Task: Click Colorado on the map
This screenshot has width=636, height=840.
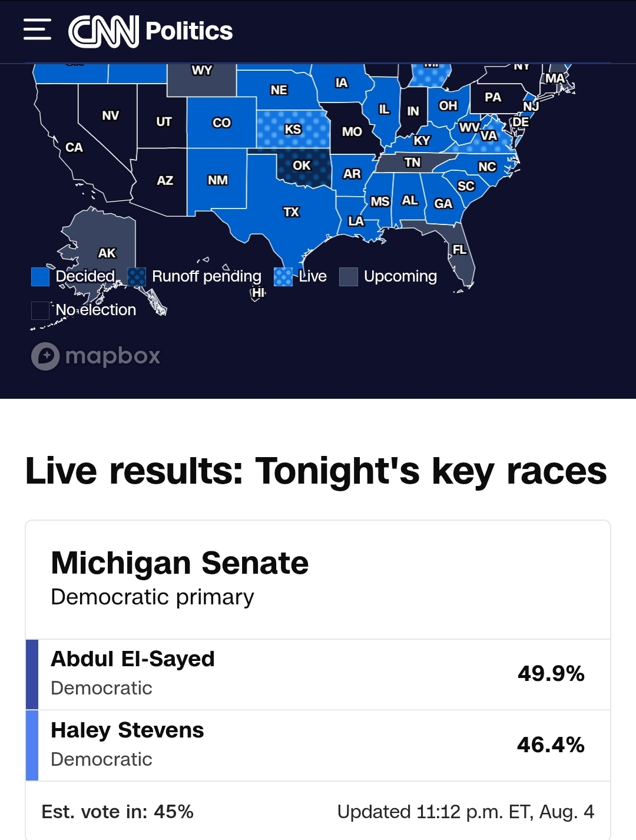Action: click(x=221, y=123)
